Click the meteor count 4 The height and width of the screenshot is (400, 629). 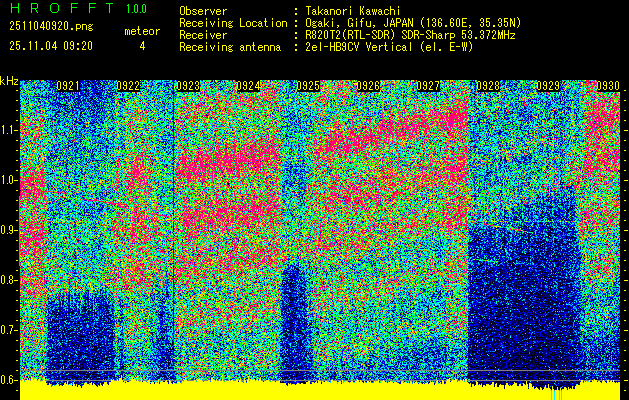click(x=142, y=46)
